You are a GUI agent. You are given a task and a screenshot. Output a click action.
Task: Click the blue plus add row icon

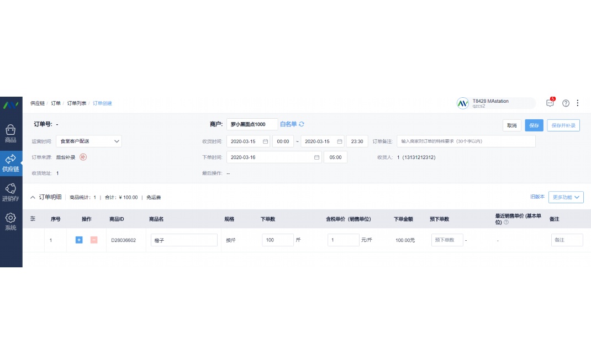[x=79, y=240]
